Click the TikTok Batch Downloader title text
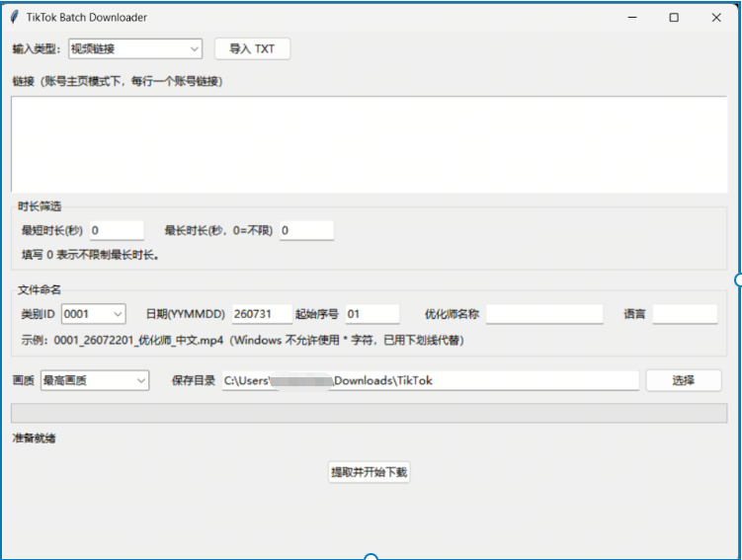This screenshot has width=742, height=560. pos(87,18)
